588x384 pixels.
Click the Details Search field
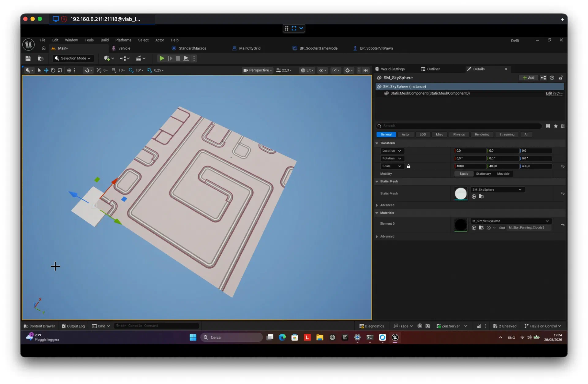point(459,126)
